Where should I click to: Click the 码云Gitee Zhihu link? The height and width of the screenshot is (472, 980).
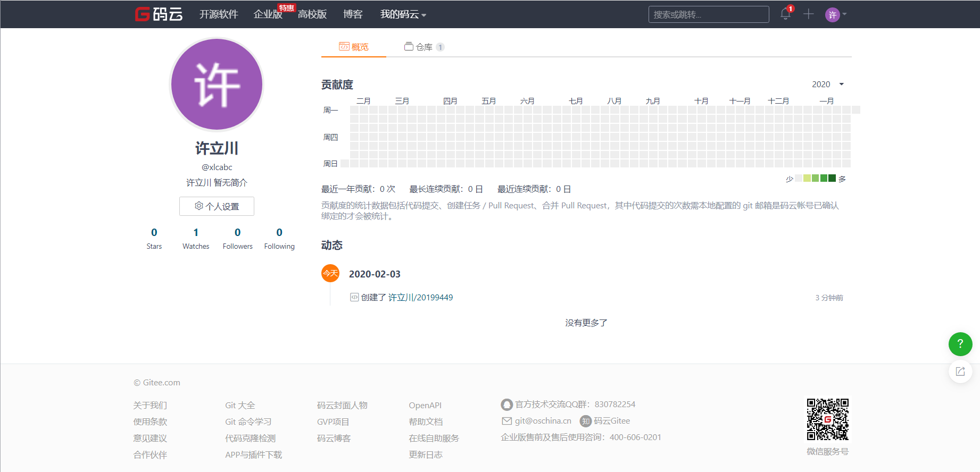tap(612, 421)
